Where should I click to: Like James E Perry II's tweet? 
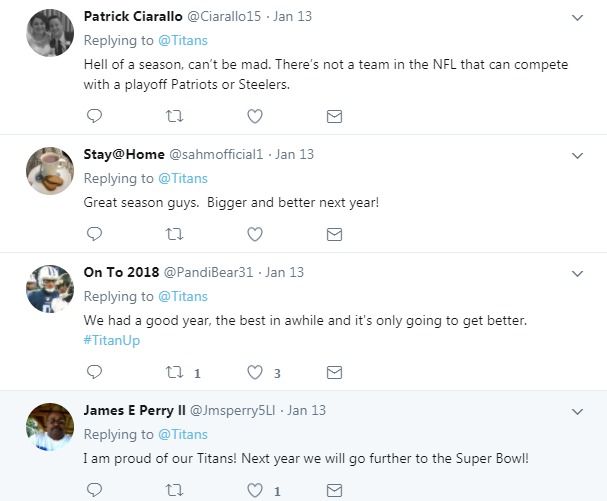(254, 490)
